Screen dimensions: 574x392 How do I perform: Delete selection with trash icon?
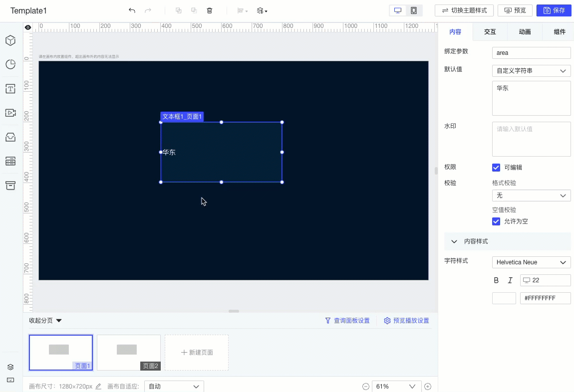point(210,10)
